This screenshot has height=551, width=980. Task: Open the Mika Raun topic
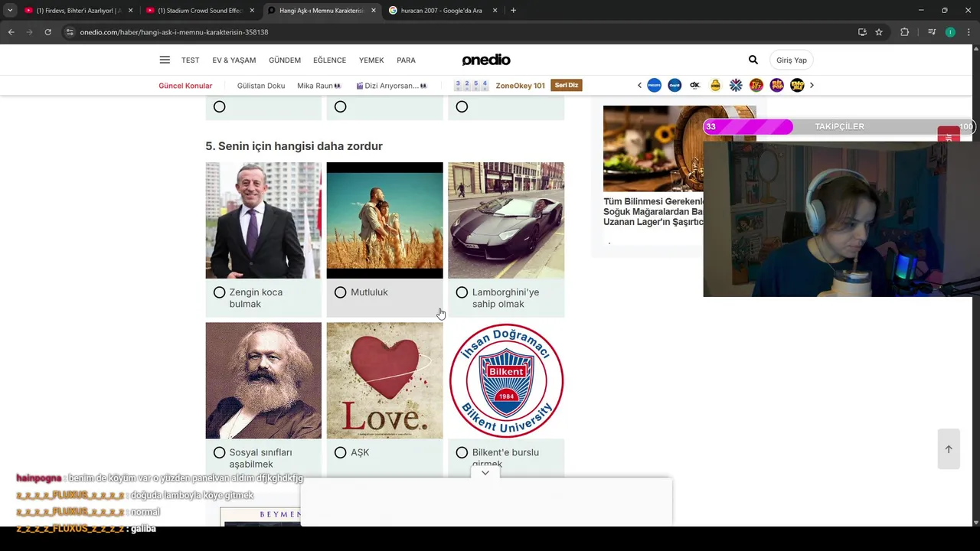[319, 86]
